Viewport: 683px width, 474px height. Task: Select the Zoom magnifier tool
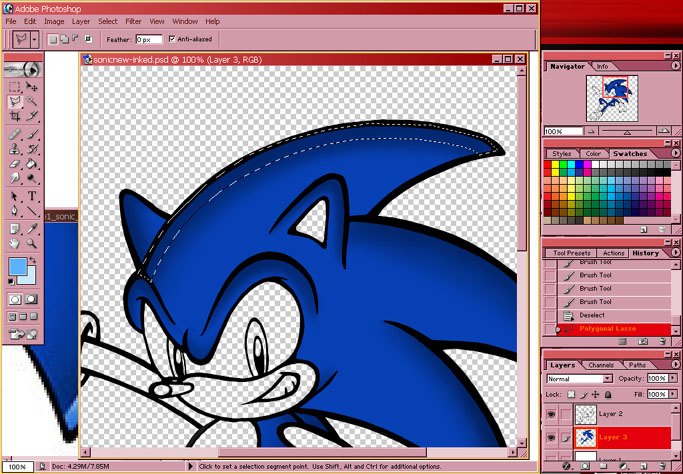(31, 244)
